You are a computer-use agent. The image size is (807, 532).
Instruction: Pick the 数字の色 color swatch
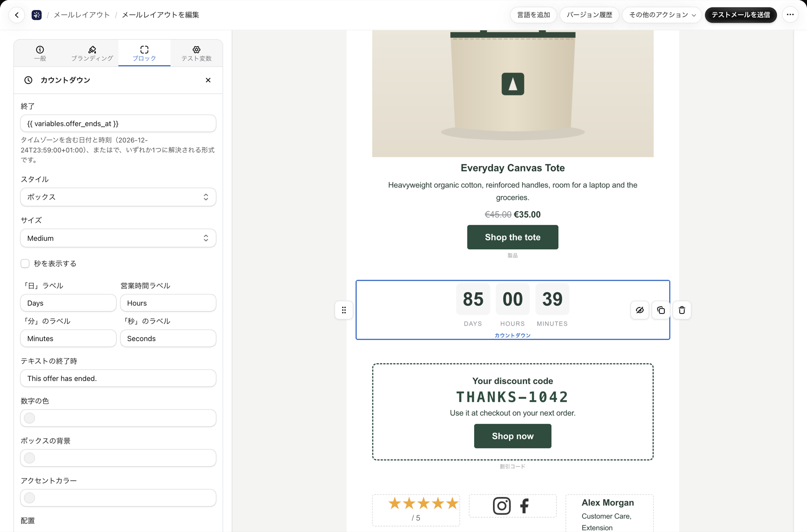click(x=29, y=418)
